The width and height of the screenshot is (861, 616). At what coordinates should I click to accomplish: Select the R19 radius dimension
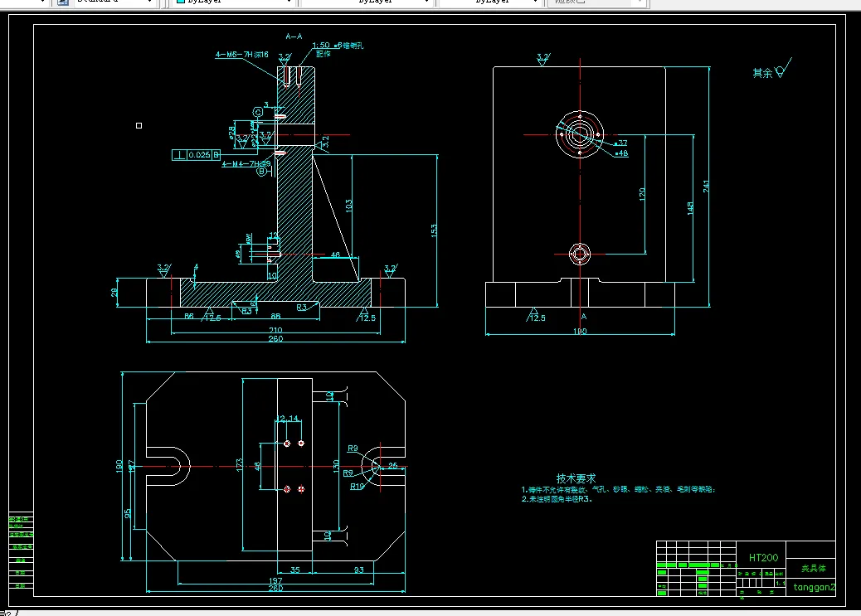357,486
